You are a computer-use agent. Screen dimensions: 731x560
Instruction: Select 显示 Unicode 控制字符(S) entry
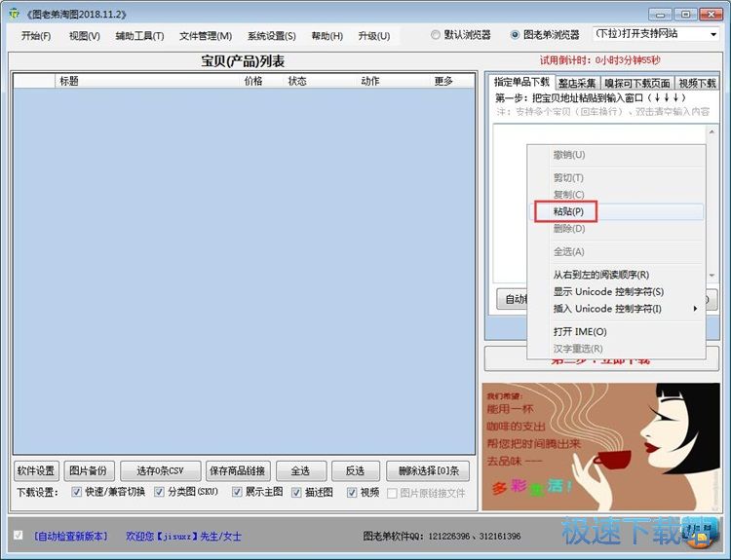(x=616, y=291)
